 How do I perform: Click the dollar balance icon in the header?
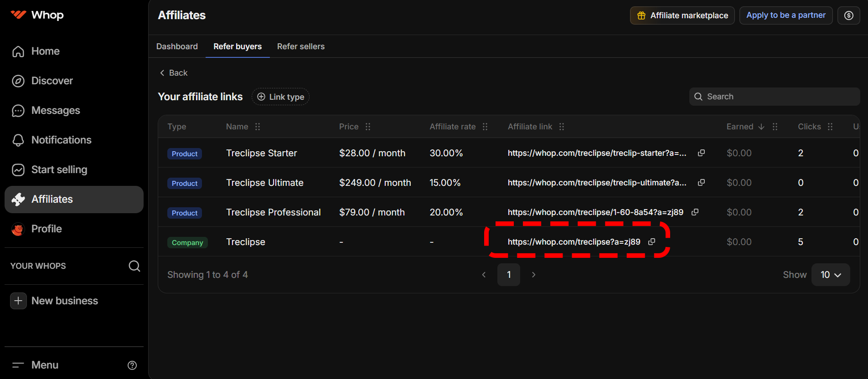pyautogui.click(x=849, y=15)
